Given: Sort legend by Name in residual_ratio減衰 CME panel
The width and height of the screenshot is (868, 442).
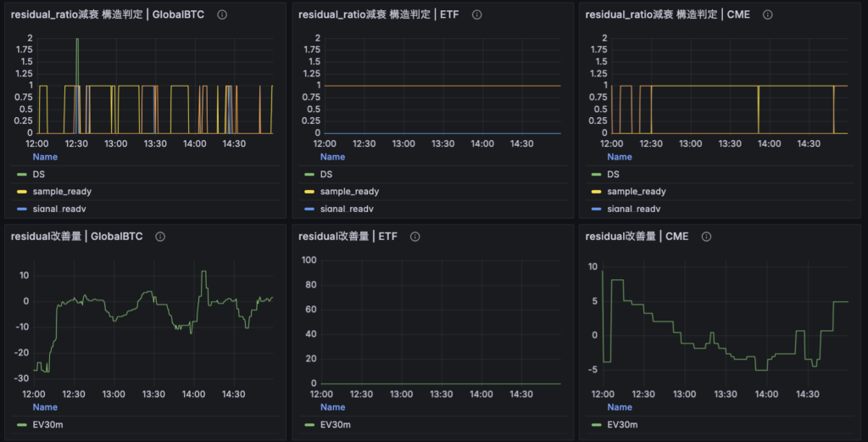Looking at the screenshot, I should point(620,157).
